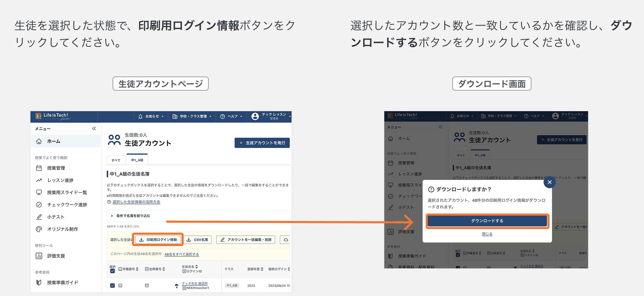This screenshot has width=644, height=296.
Task: Toggle the select-all checkbox in the undimmed table header
Action: click(x=112, y=271)
